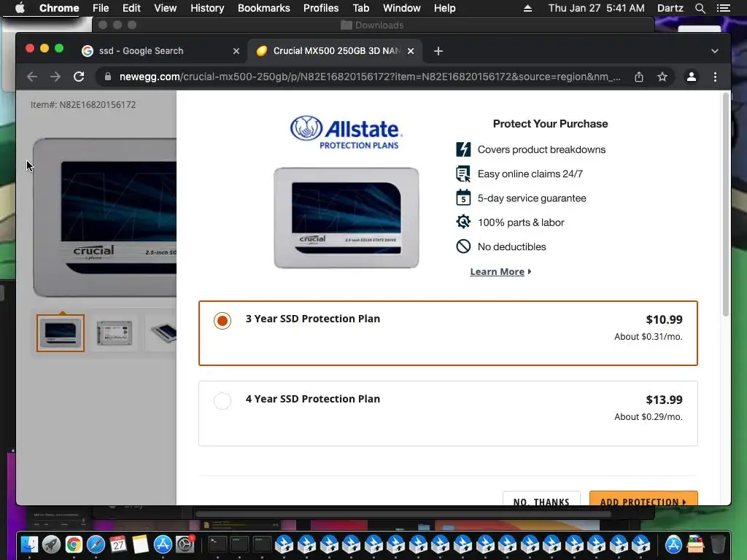This screenshot has width=747, height=560.
Task: Open the Tab menu
Action: [360, 8]
